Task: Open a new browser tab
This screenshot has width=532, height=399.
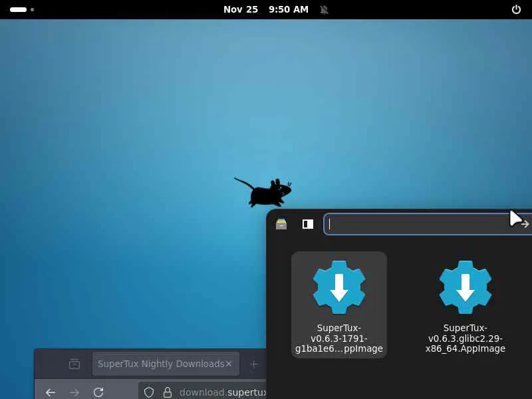Action: pyautogui.click(x=253, y=364)
